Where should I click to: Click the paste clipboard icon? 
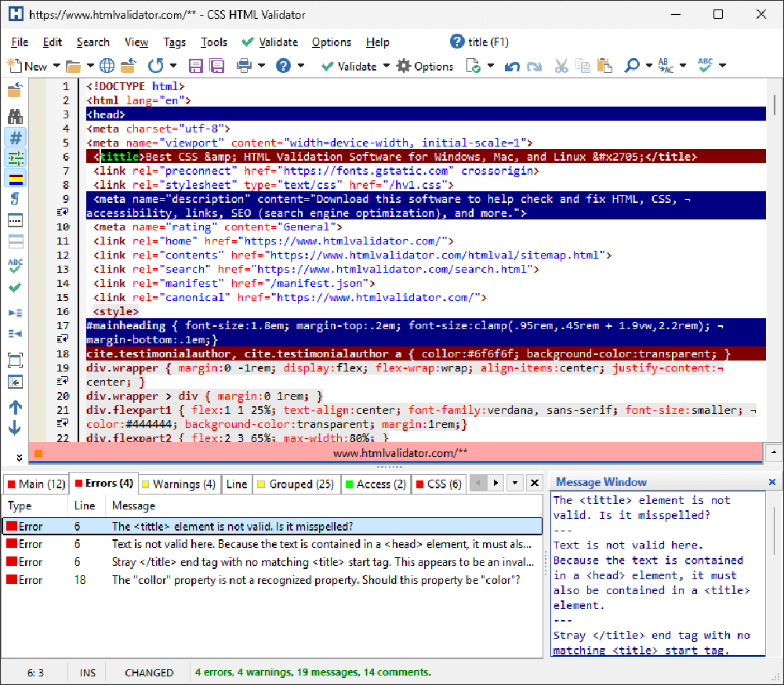604,66
